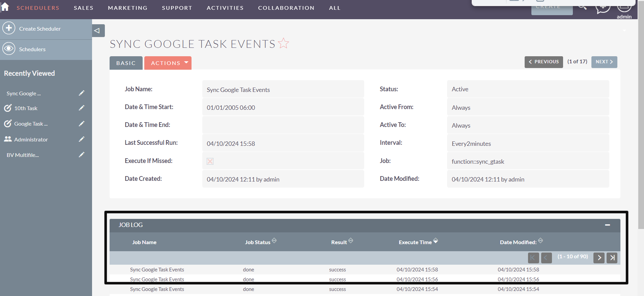The image size is (644, 296).
Task: Click the Status value Active
Action: click(528, 89)
